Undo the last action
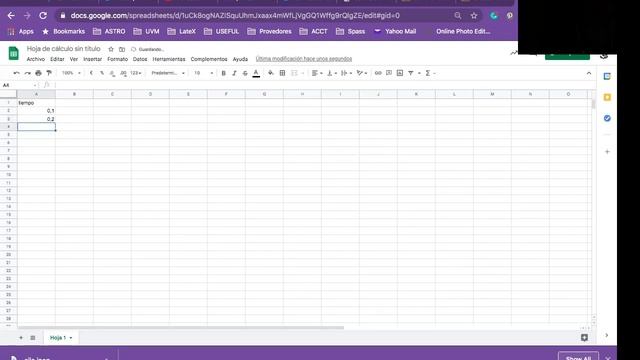 16,73
